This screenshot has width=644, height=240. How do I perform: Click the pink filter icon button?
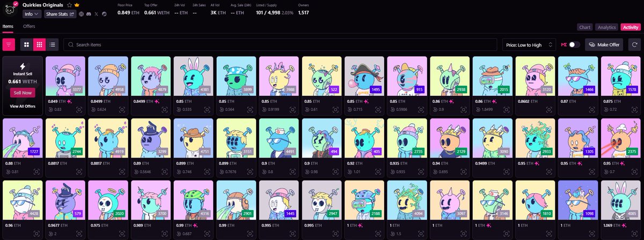(9, 44)
